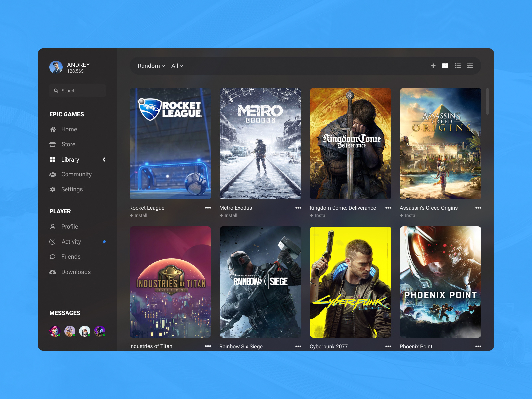Open the Cyberpunk 2077 cover art
This screenshot has width=532, height=399.
(x=350, y=282)
